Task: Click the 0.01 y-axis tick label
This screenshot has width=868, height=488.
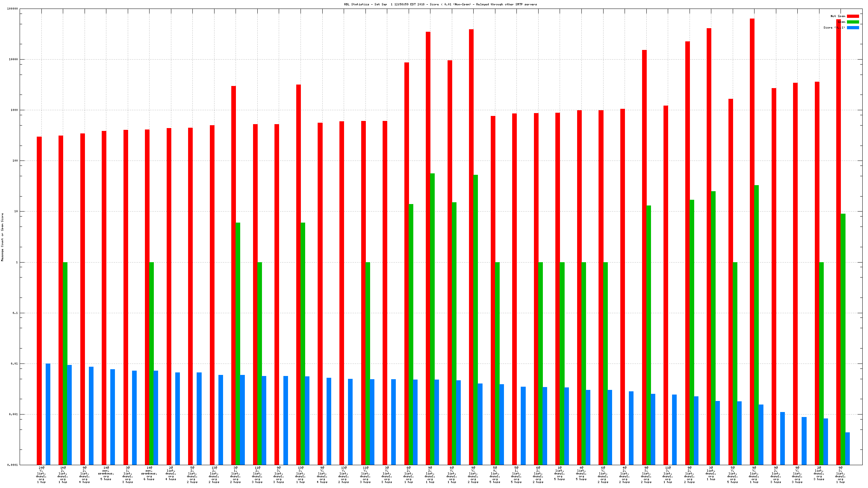Action: coord(14,364)
